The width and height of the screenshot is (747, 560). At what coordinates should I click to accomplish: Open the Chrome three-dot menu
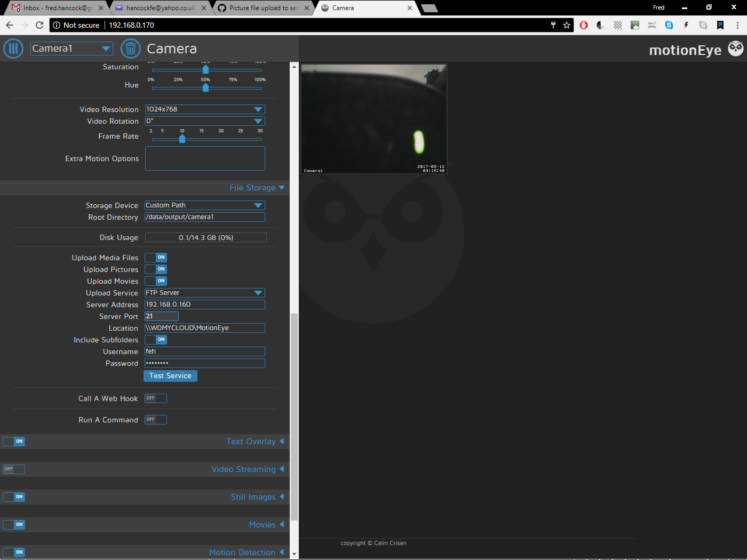(x=737, y=25)
